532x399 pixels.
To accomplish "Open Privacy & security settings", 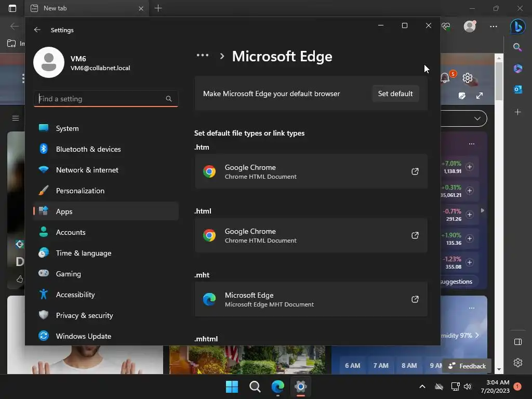I will coord(106,315).
